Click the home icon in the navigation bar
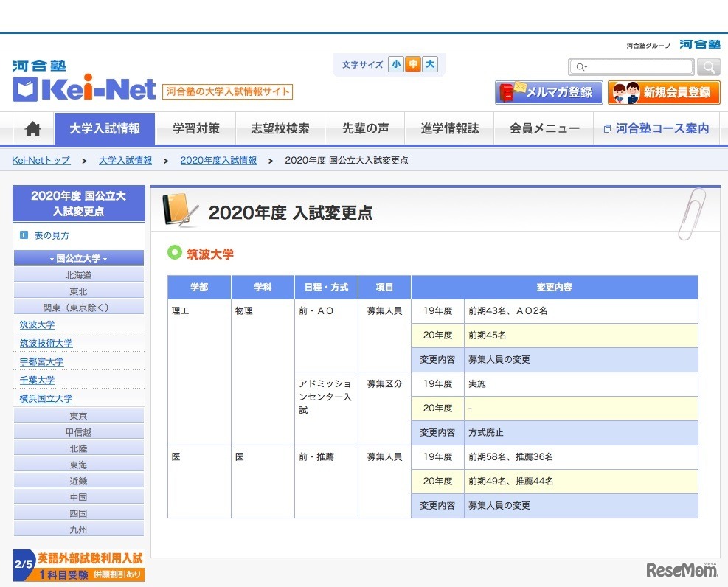The height and width of the screenshot is (587, 728). (32, 127)
